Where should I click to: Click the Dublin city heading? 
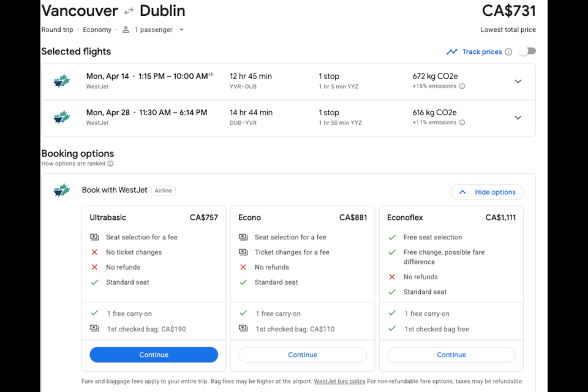coord(162,11)
